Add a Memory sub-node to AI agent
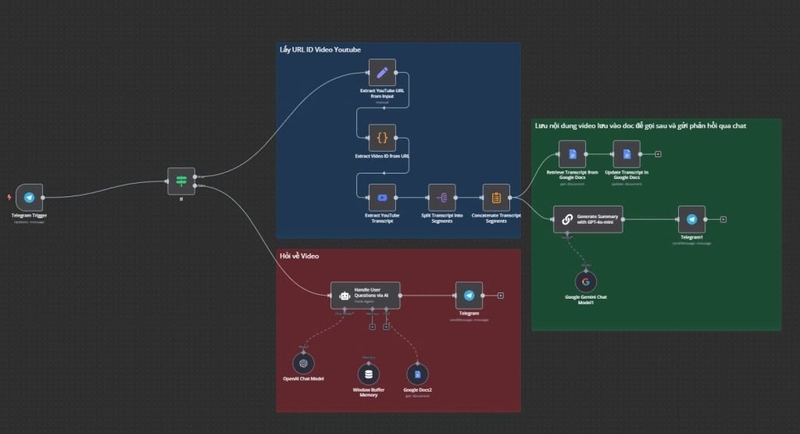800x434 pixels. coord(372,326)
